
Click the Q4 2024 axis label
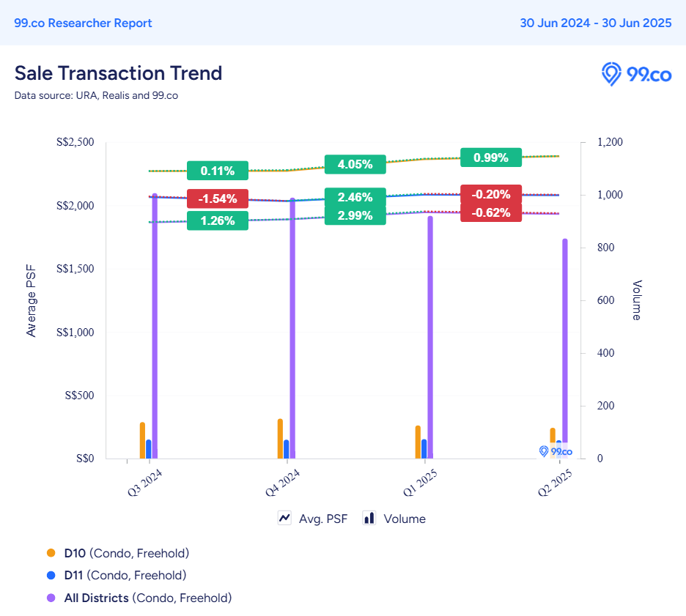(283, 483)
